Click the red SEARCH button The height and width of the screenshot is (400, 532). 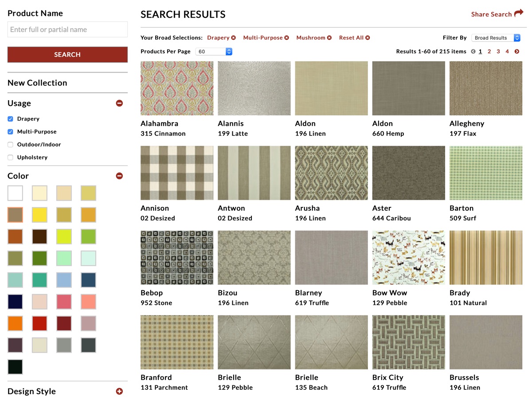67,54
